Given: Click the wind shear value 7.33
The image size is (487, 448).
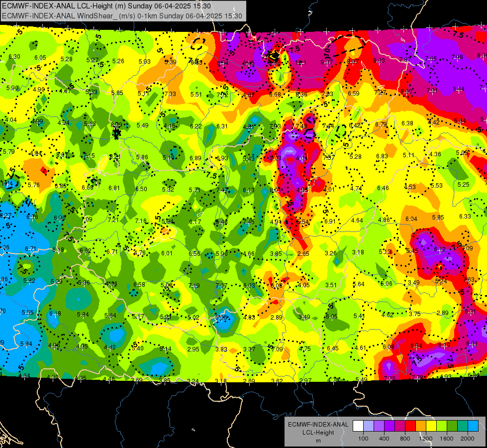Looking at the screenshot, I should (x=170, y=94).
